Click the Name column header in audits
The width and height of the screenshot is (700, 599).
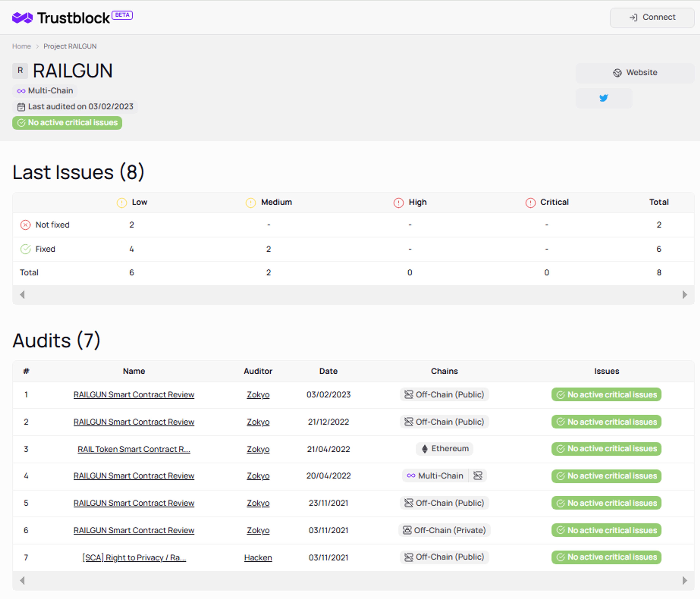click(134, 371)
